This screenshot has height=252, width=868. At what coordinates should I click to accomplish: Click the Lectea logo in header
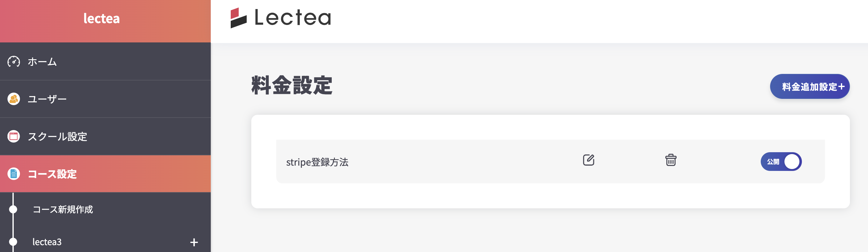click(x=281, y=18)
